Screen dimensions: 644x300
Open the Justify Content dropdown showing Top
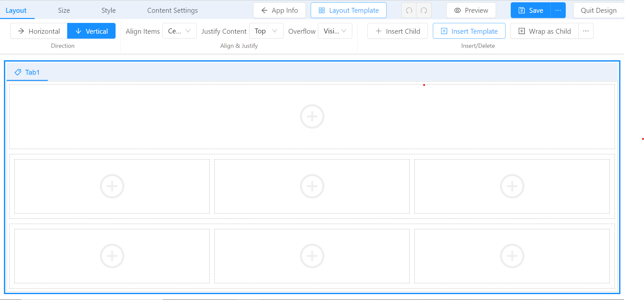click(x=266, y=31)
